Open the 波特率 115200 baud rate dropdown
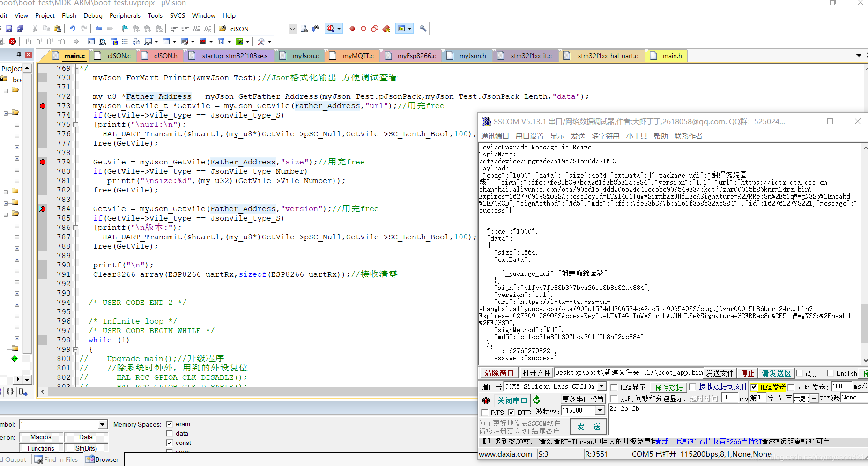The width and height of the screenshot is (868, 466). [600, 411]
